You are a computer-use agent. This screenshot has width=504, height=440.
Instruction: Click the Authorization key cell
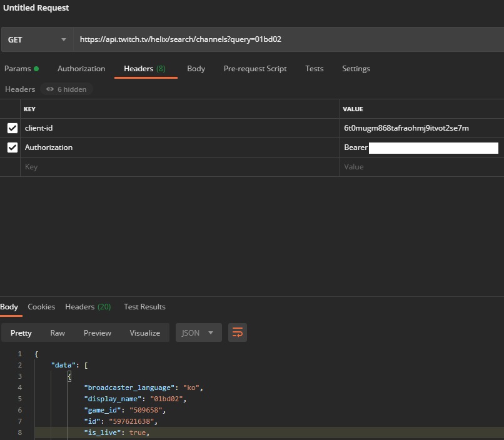[x=180, y=147]
